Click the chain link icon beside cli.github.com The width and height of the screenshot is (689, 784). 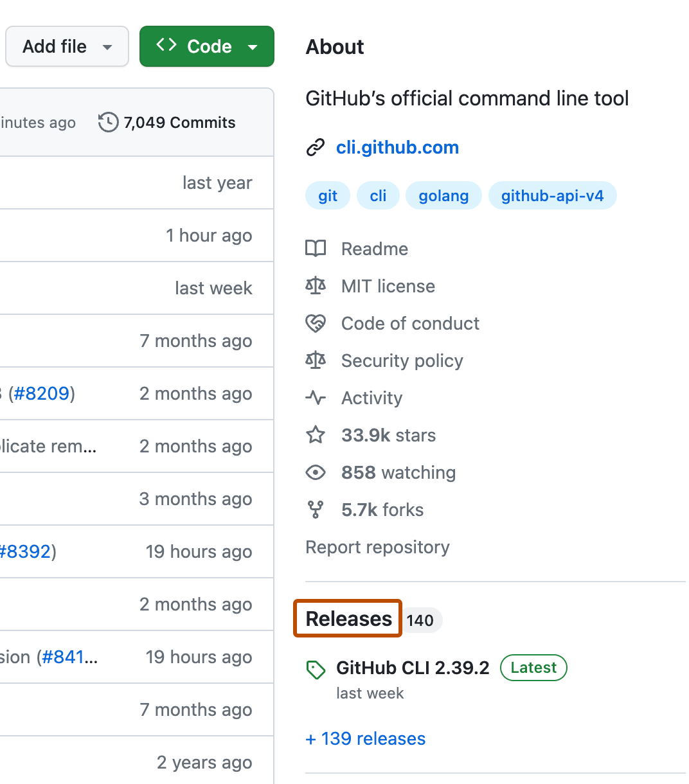tap(316, 147)
